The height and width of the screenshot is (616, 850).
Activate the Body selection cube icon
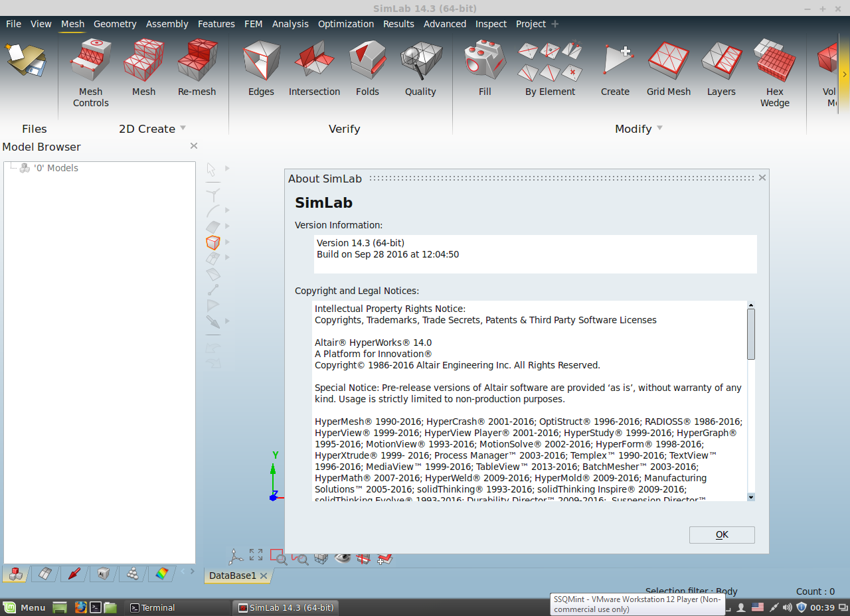click(213, 242)
